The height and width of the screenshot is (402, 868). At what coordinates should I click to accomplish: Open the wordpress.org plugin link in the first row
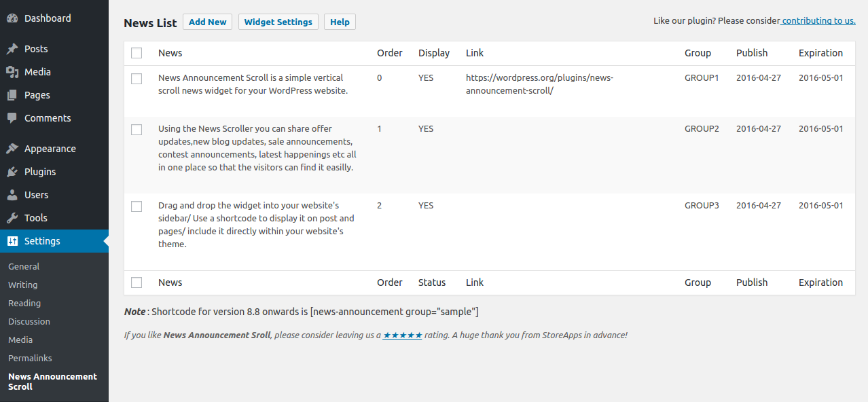[x=539, y=84]
